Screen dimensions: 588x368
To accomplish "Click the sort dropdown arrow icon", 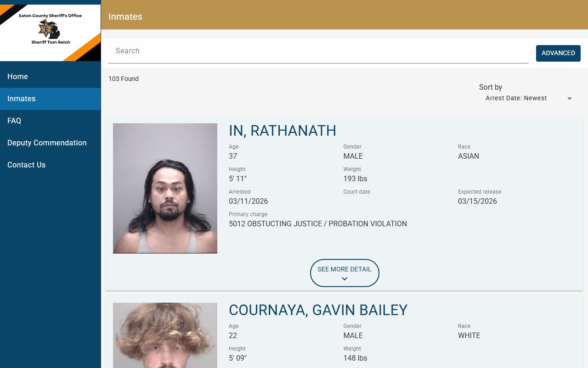I will point(570,98).
